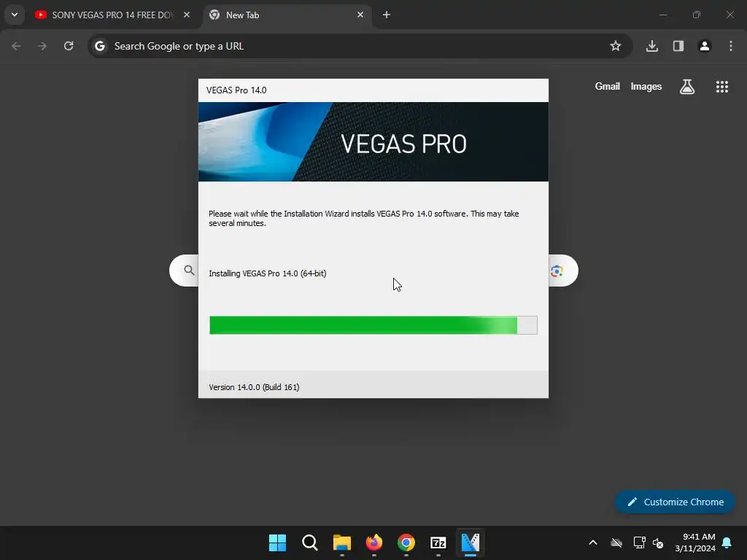
Task: Open Google Chrome from taskbar
Action: coord(406,542)
